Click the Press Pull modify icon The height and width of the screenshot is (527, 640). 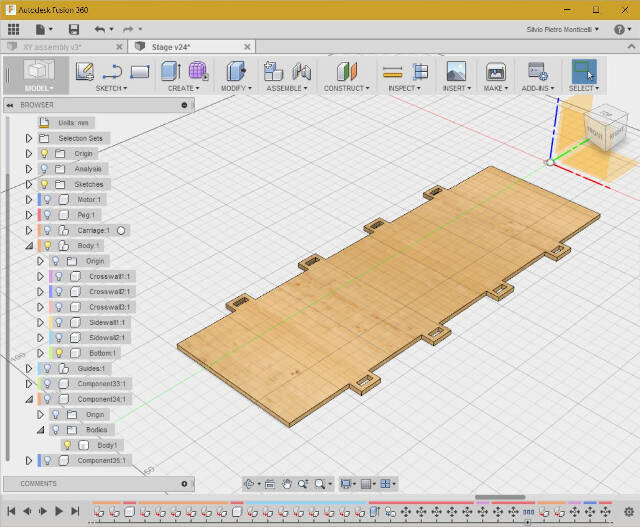(236, 71)
